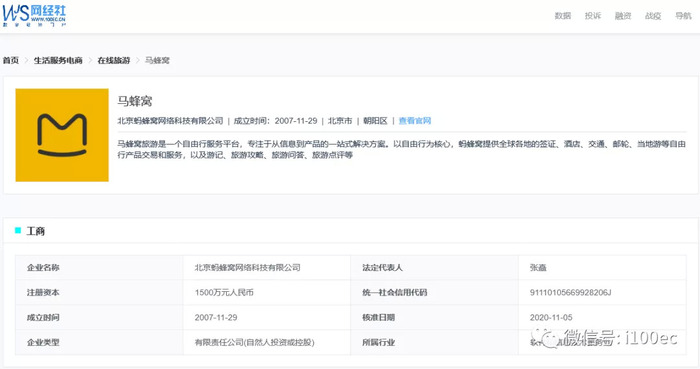
Task: Open the yellow 马蜂窝 company logo
Action: point(62,135)
